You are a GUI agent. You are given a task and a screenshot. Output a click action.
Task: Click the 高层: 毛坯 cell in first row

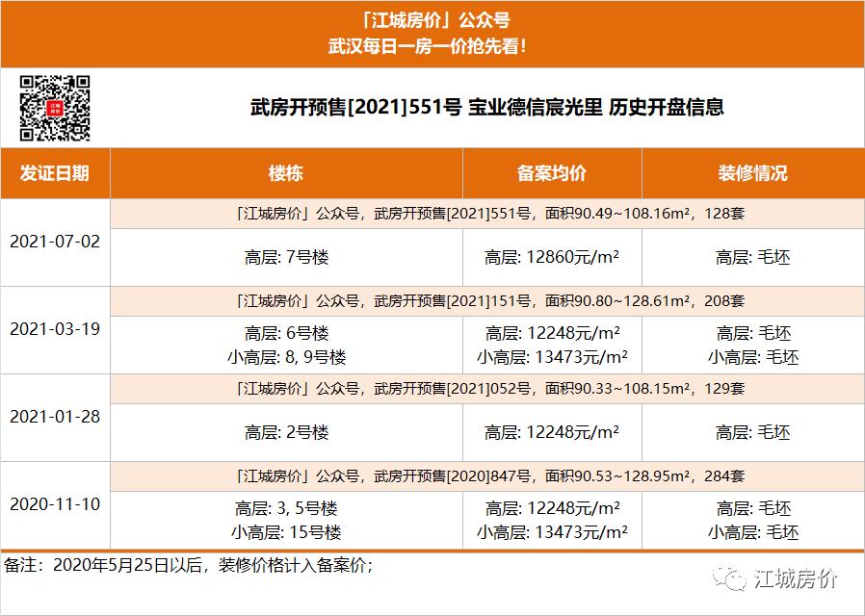click(752, 258)
